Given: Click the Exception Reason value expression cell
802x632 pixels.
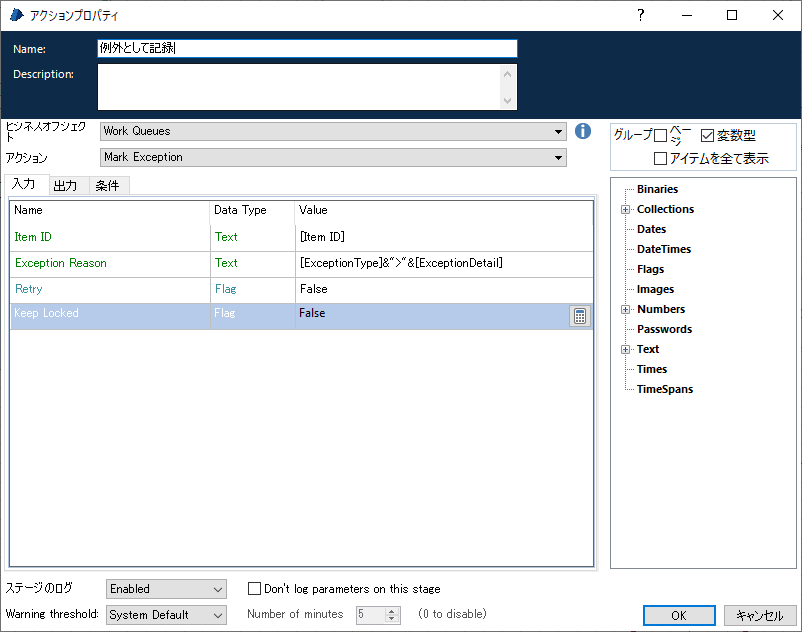Looking at the screenshot, I should [444, 263].
